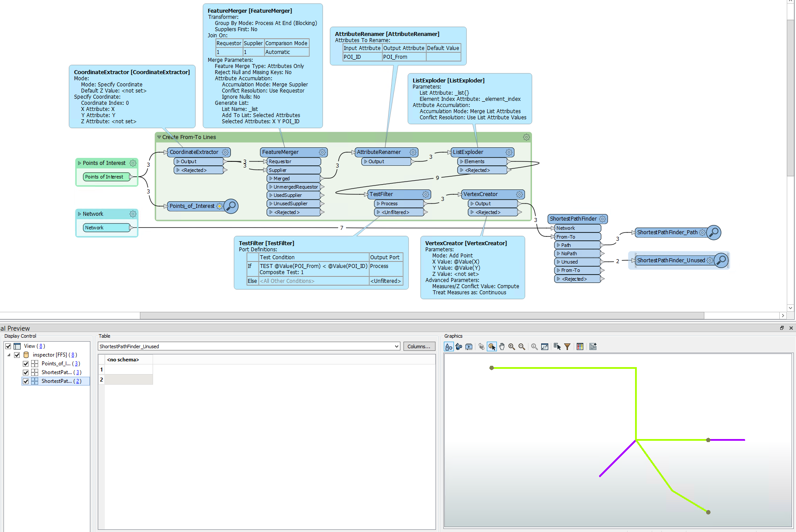Uncheck the inspector [FFS] checkbox
This screenshot has height=532, width=796.
click(17, 355)
